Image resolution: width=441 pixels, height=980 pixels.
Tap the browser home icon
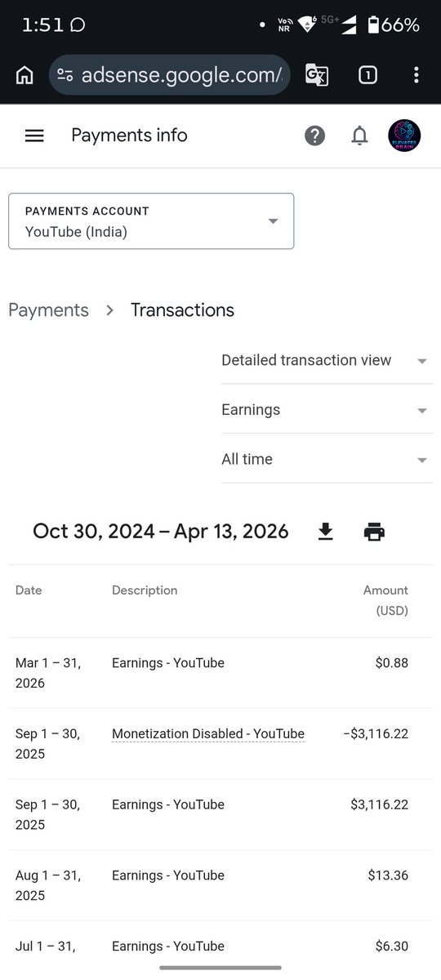coord(24,75)
